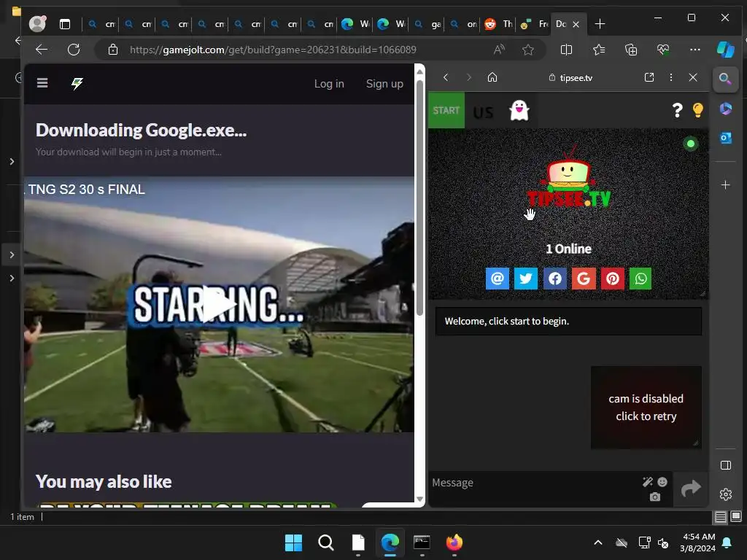Open Windows Start menu
The image size is (747, 560).
[293, 542]
